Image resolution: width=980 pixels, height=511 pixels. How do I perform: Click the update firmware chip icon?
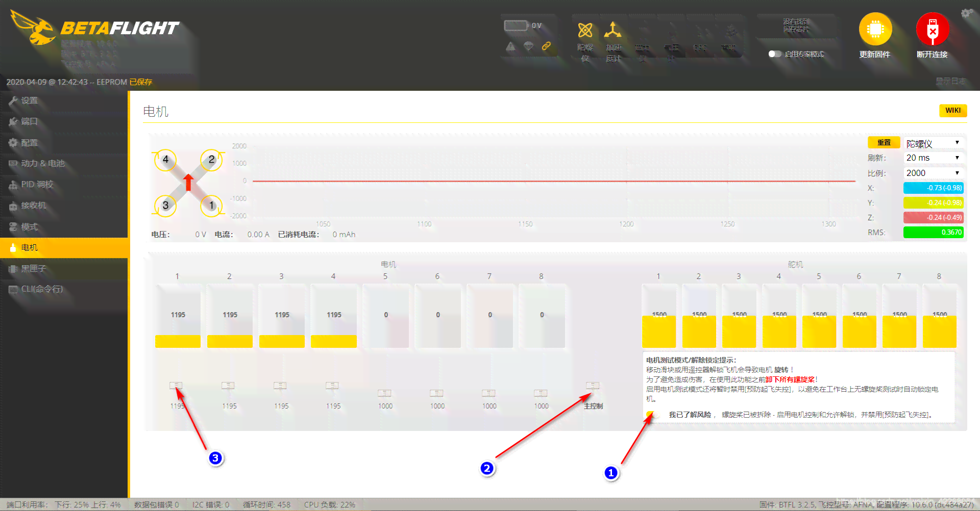coord(875,29)
